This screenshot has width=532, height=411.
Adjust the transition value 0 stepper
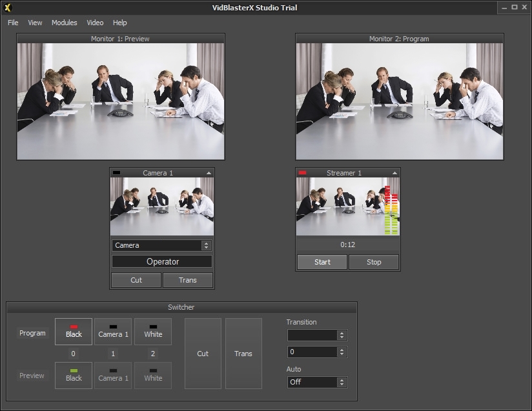[x=342, y=352]
